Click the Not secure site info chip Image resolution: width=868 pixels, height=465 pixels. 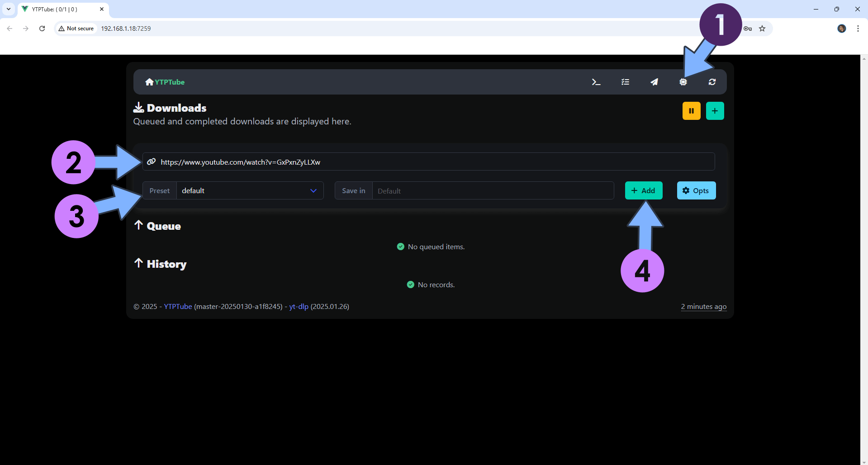click(x=76, y=28)
